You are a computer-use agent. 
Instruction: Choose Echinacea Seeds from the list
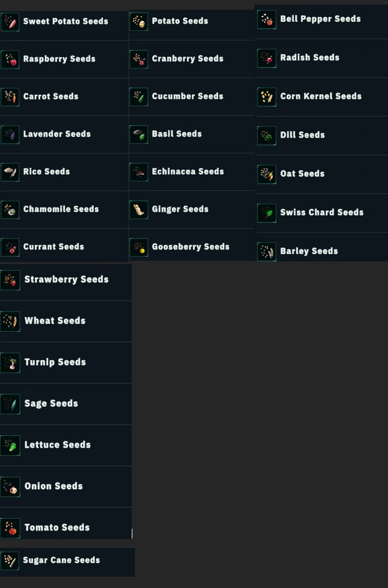[192, 172]
